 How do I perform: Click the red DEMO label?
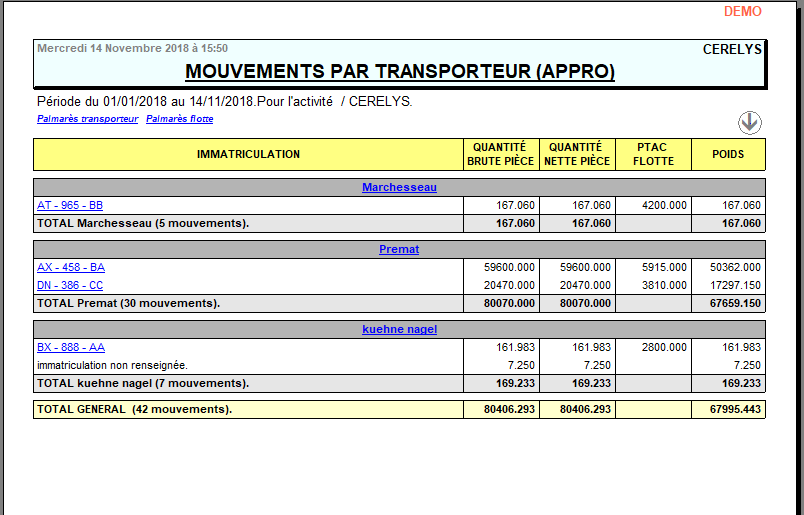[x=742, y=12]
